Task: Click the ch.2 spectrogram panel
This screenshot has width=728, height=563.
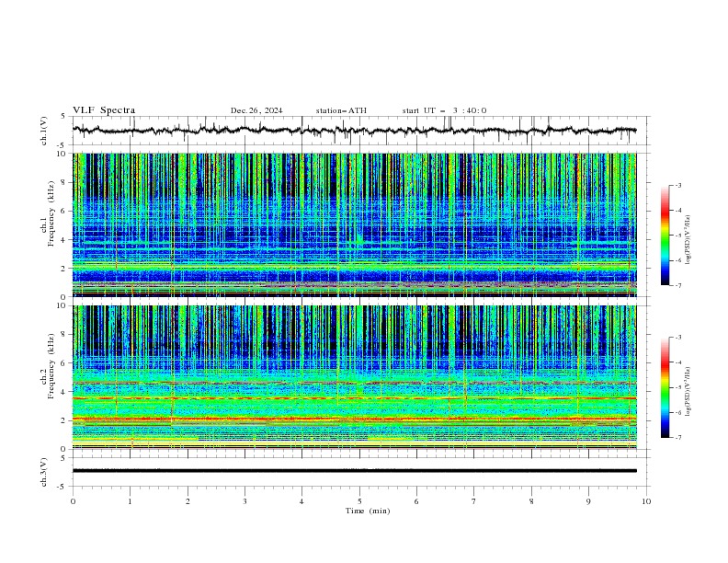Action: click(x=355, y=377)
